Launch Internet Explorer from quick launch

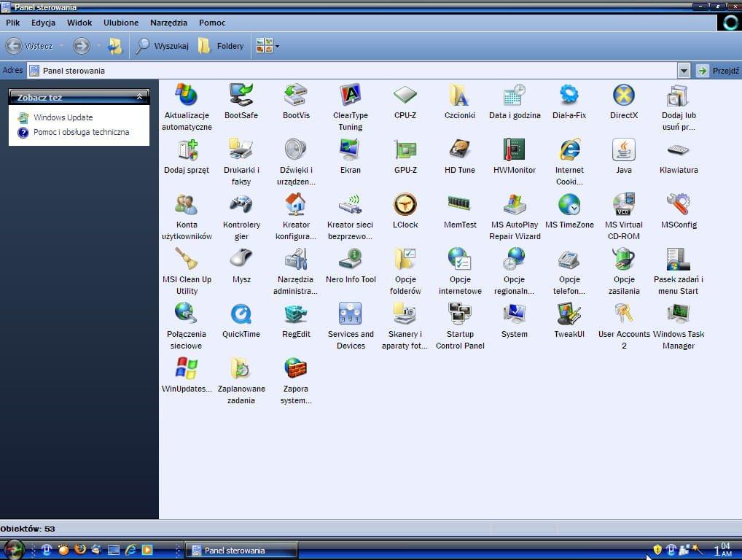click(130, 550)
